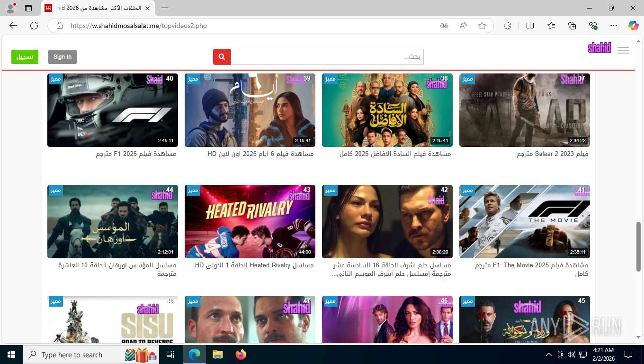Open حلم اشرف episode 16 thumbnail
This screenshot has width=644, height=364.
click(x=387, y=221)
